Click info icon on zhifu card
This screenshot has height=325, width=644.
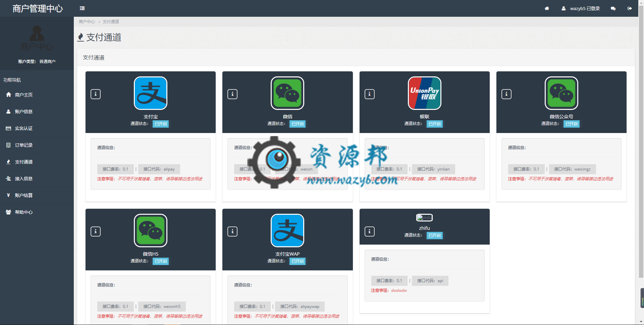tap(370, 232)
